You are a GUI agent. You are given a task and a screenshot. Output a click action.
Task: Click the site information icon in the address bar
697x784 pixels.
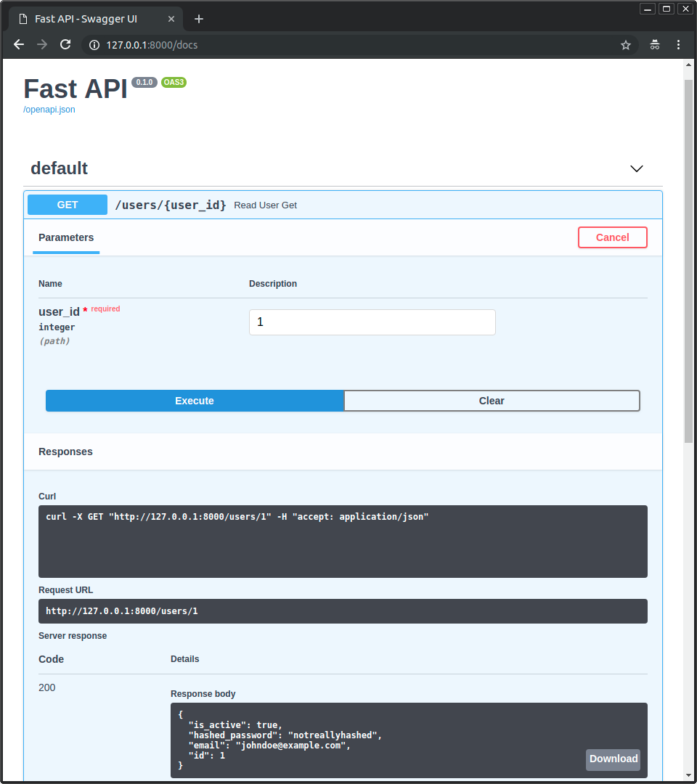[x=94, y=45]
